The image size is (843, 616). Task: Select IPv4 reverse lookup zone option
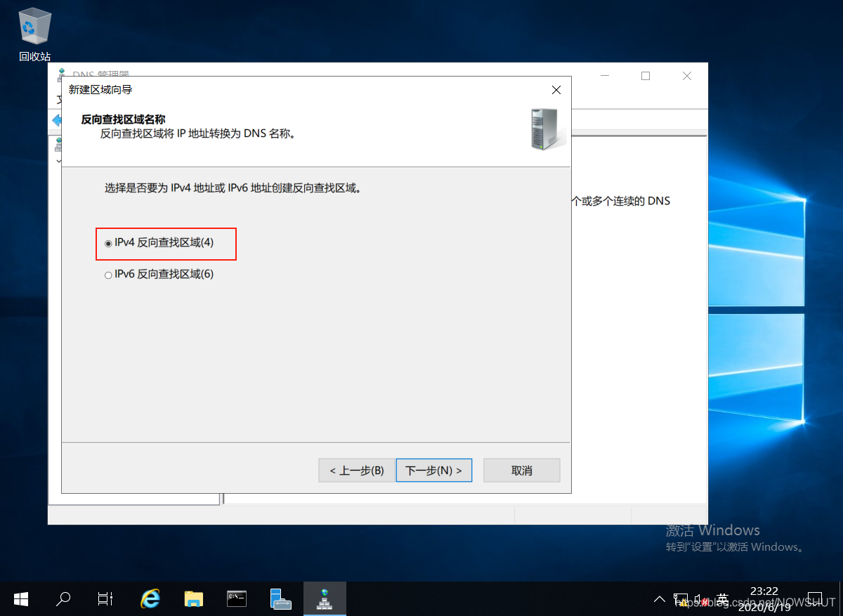pyautogui.click(x=108, y=243)
